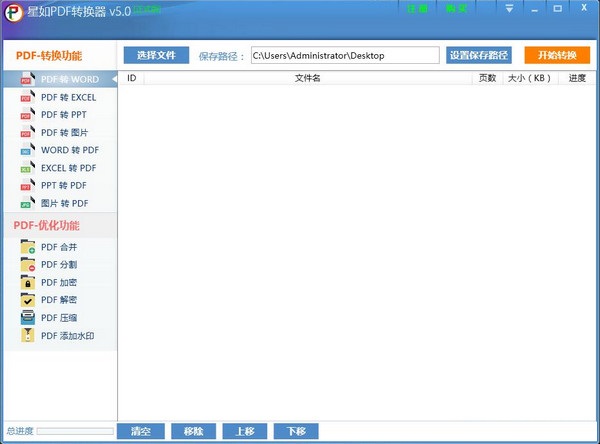Click the PDF-转换功能 section heading

[x=49, y=56]
